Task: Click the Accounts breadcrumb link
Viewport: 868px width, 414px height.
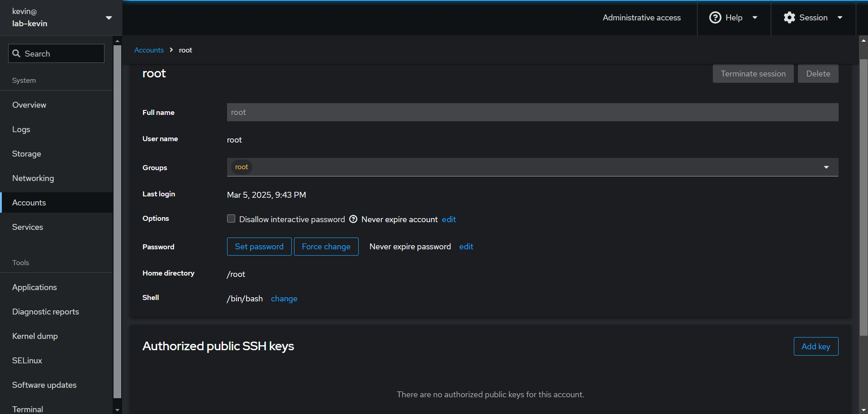Action: [149, 50]
